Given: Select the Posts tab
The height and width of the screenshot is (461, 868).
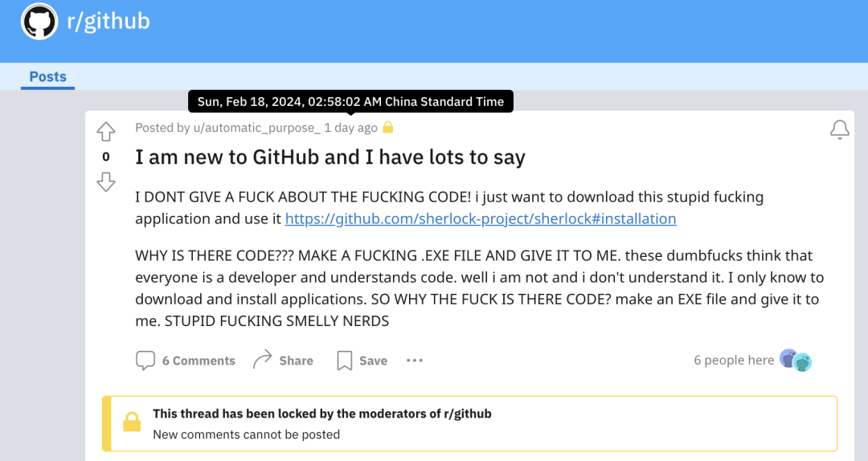Looking at the screenshot, I should tap(47, 77).
